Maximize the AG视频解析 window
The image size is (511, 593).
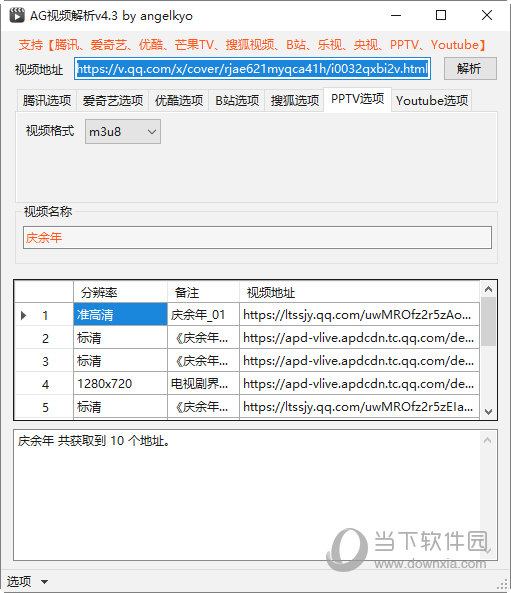coord(441,15)
